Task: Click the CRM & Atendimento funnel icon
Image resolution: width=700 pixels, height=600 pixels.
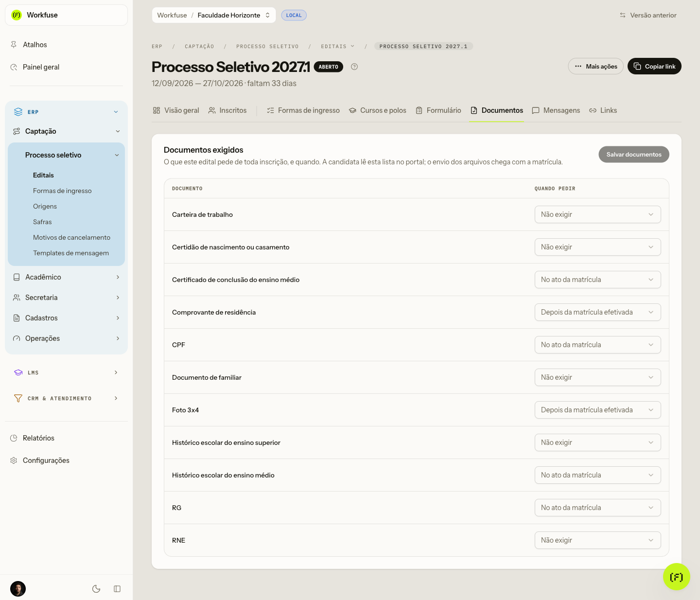Action: pos(18,398)
